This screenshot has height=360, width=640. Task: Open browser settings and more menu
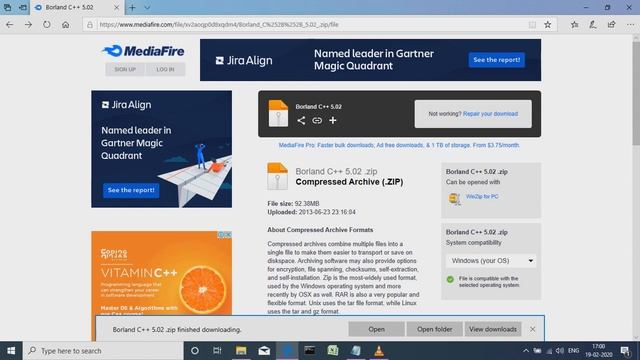click(630, 24)
